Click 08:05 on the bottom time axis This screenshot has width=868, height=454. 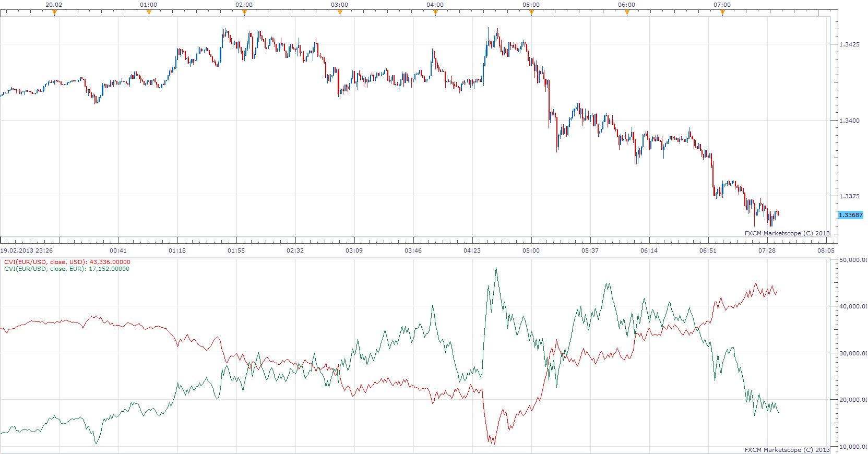(x=826, y=250)
